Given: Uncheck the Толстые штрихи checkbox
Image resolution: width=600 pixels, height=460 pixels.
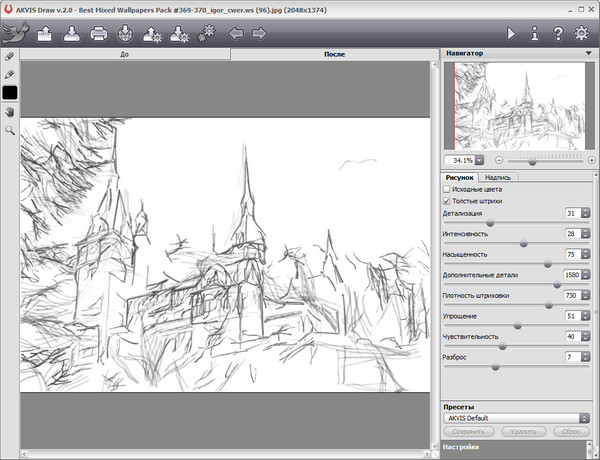Looking at the screenshot, I should click(446, 200).
